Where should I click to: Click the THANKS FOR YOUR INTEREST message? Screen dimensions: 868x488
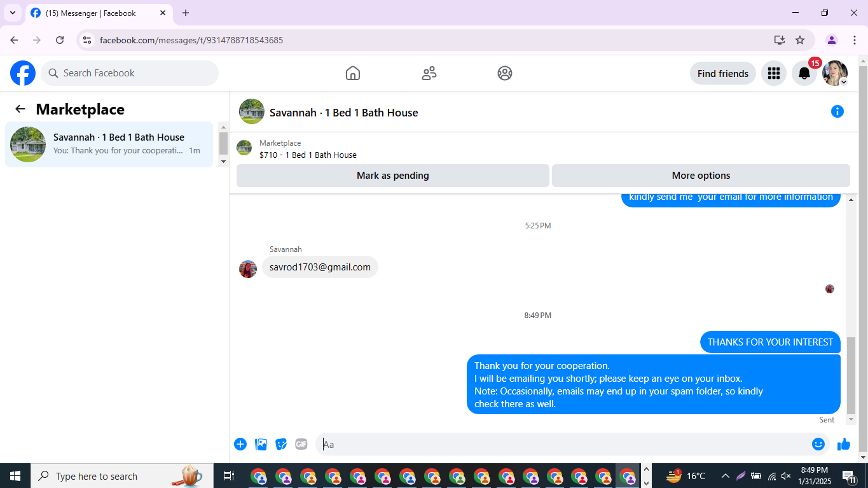[770, 342]
